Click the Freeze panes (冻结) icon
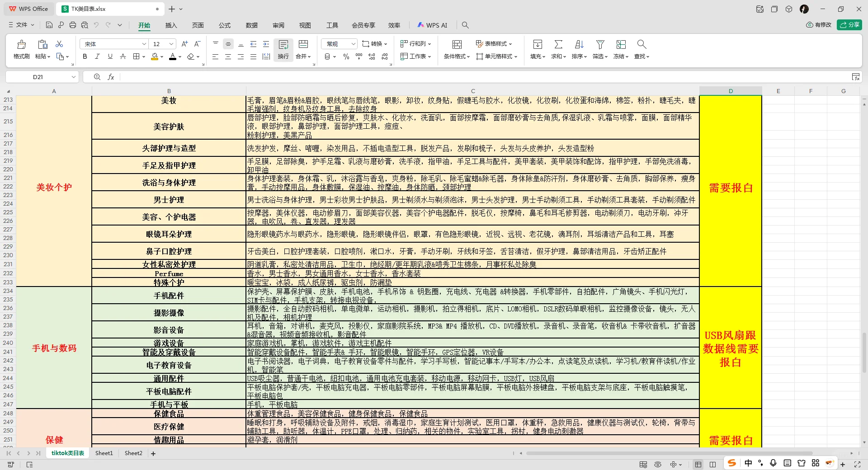Viewport: 868px width, 470px height. pos(621,44)
